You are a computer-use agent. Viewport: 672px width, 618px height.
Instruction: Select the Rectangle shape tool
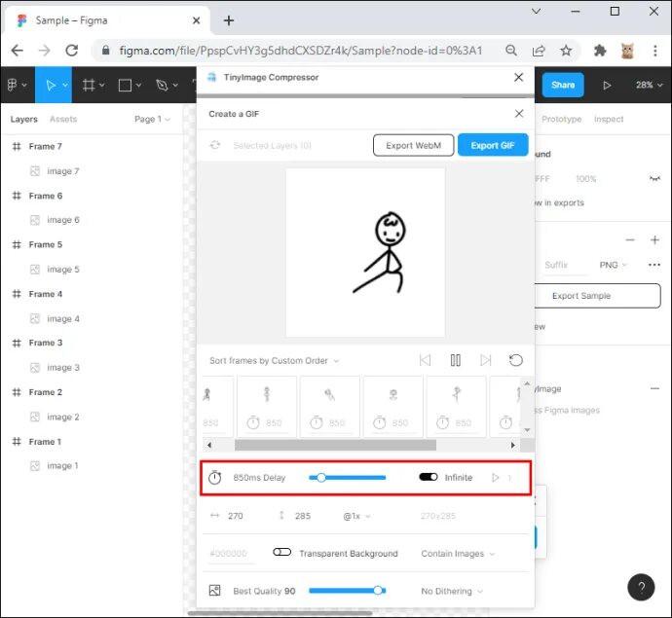click(x=125, y=85)
